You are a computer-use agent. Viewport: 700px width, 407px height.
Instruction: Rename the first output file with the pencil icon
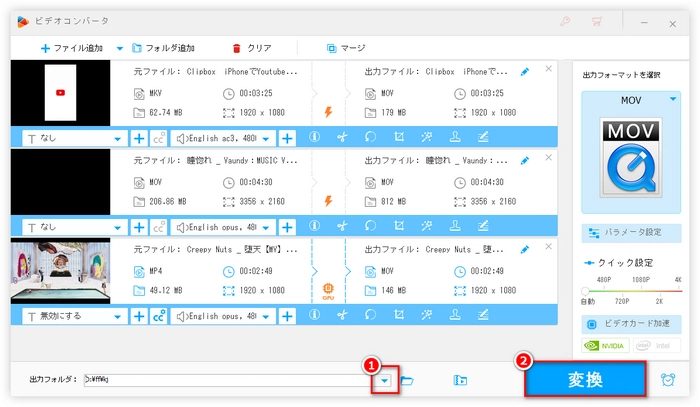coord(525,72)
